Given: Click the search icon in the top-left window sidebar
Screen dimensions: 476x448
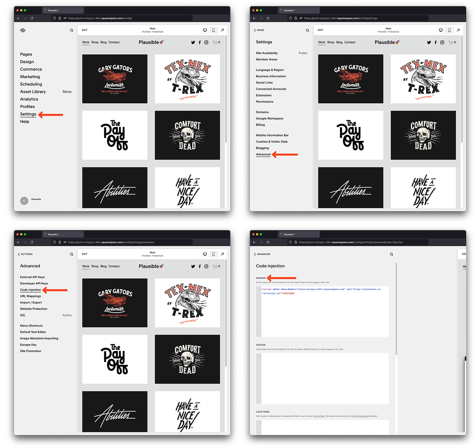Looking at the screenshot, I should coord(71,30).
